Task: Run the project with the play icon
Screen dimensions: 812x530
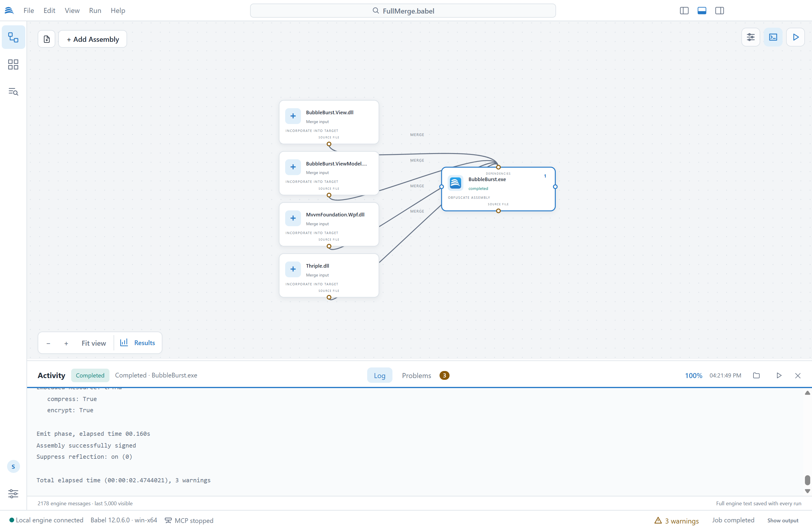Action: click(x=796, y=37)
